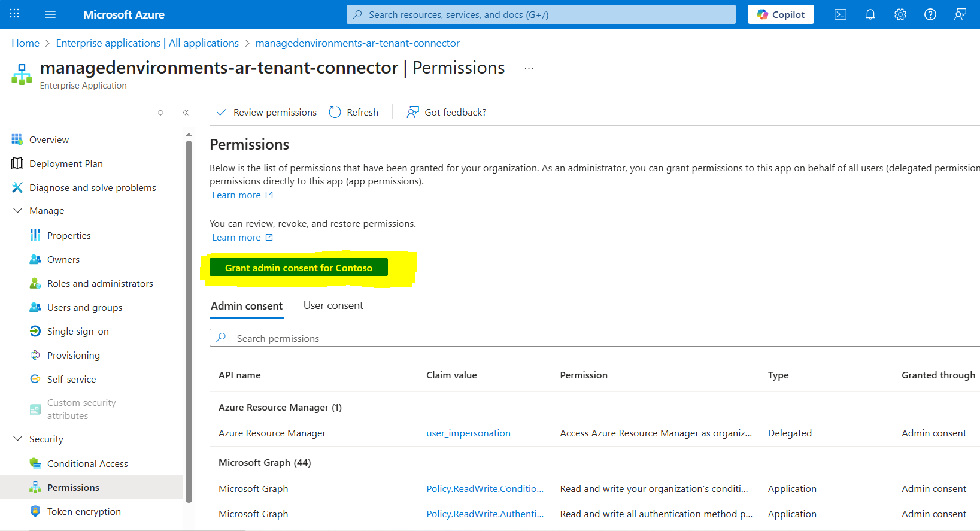Click the enterprise application icon beside the title
The image size is (980, 531).
[x=22, y=75]
